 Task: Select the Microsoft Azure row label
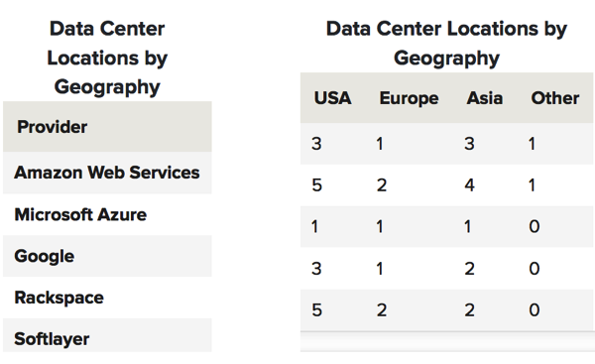point(80,214)
